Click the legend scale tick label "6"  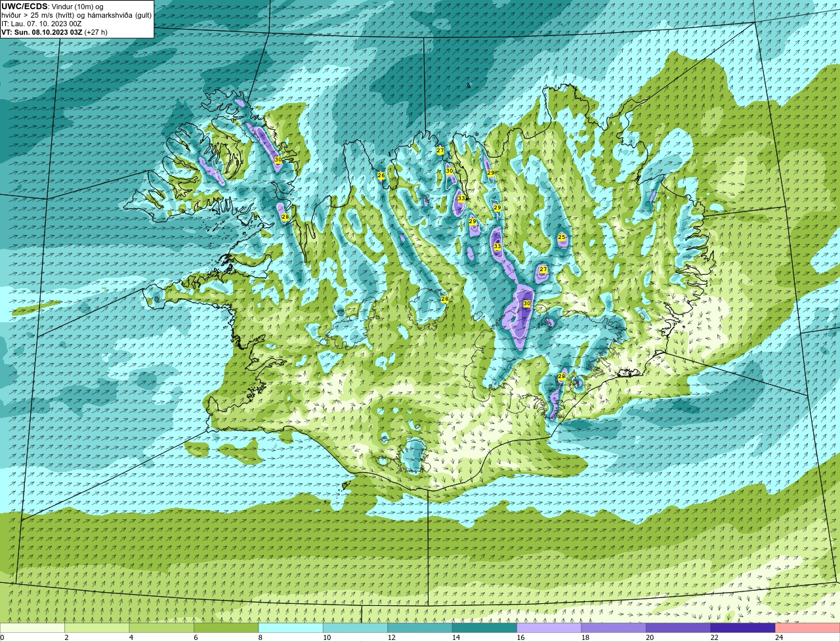pyautogui.click(x=196, y=637)
